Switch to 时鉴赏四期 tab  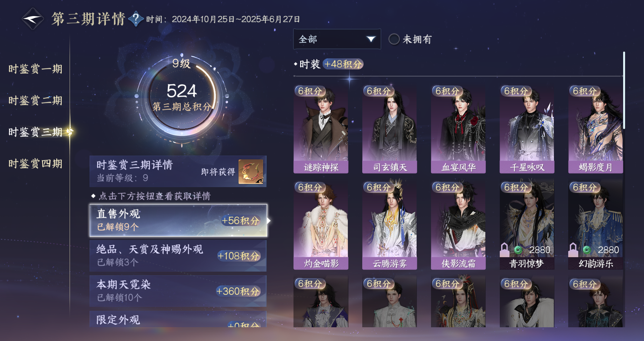(36, 164)
